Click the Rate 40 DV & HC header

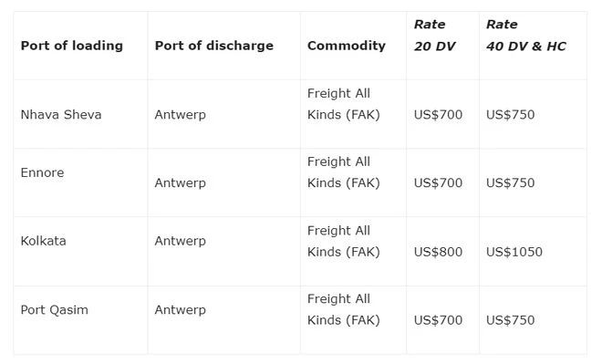coord(526,36)
